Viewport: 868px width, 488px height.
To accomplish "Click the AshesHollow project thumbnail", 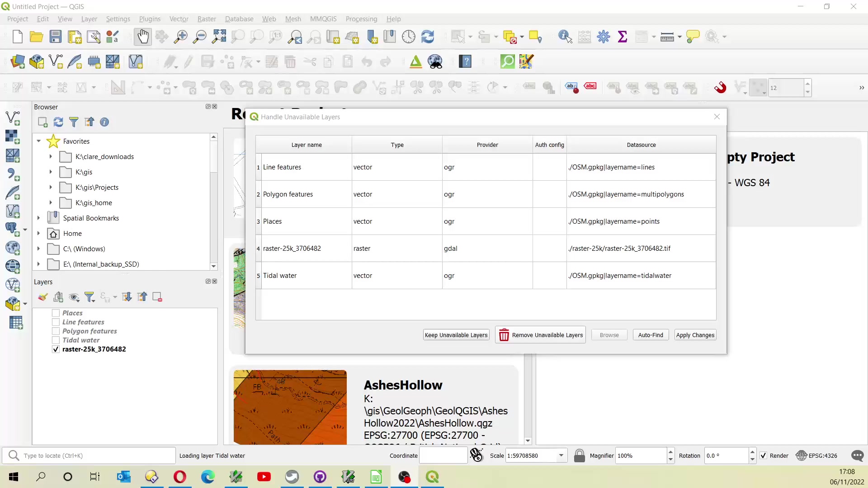I will [x=290, y=407].
